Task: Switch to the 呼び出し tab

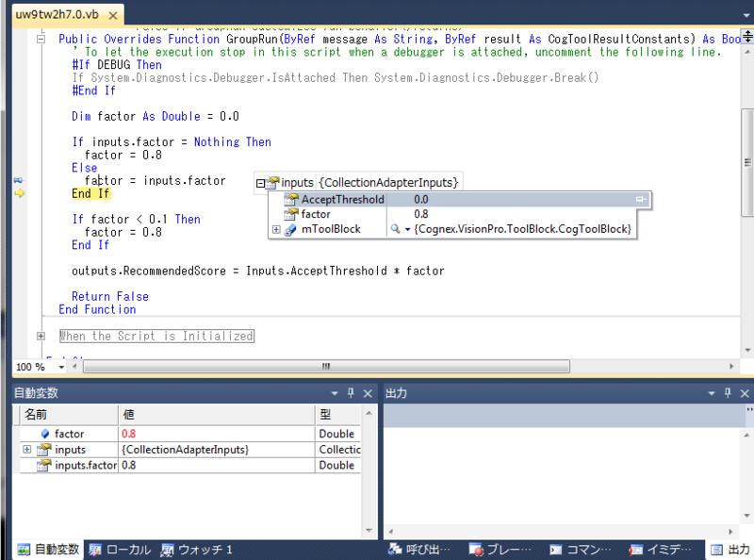Action: 419,550
